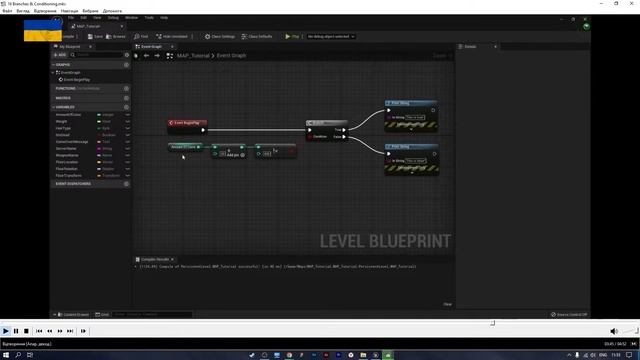Open Class Settings in toolbar
The image size is (640, 360).
[220, 36]
